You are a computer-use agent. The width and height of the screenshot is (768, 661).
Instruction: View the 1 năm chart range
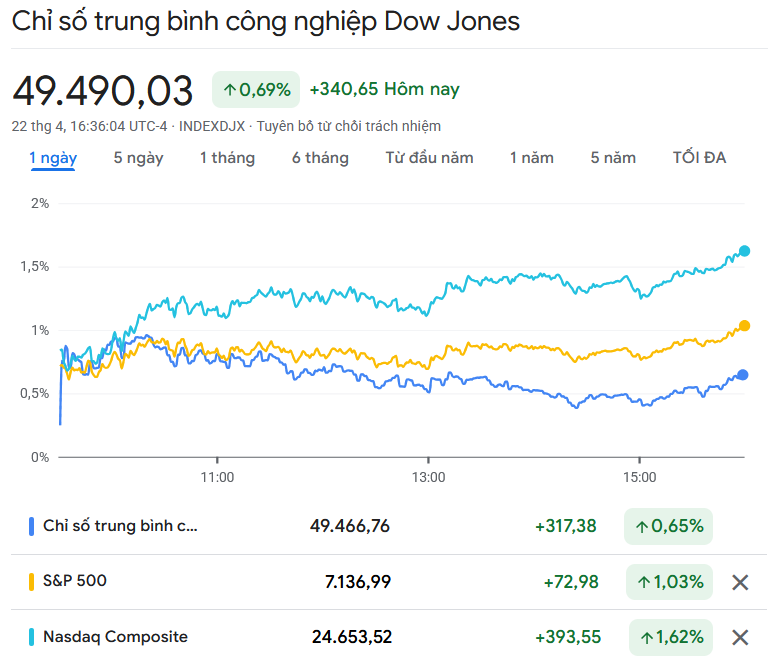(531, 158)
